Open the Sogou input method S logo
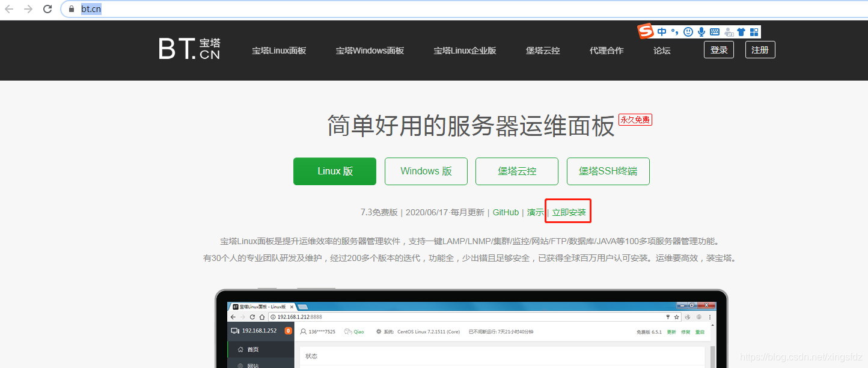The height and width of the screenshot is (368, 868). coord(646,31)
